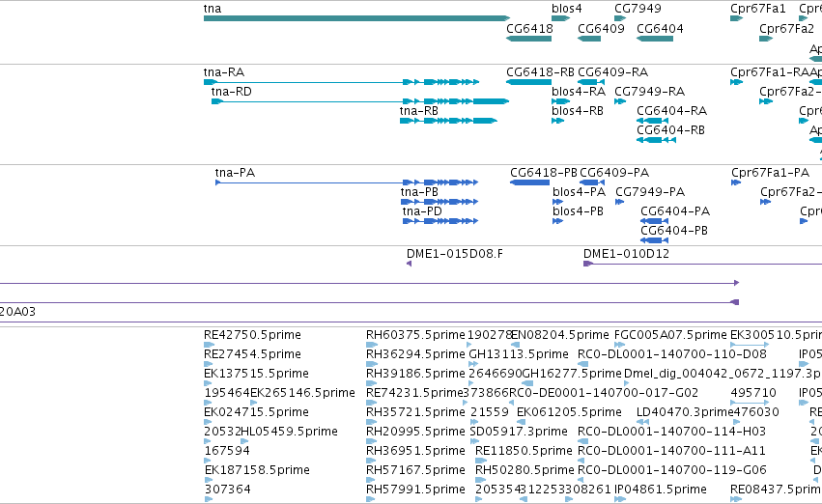Click the Cpr67Fa1 gene label
822x504 pixels.
pos(758,9)
